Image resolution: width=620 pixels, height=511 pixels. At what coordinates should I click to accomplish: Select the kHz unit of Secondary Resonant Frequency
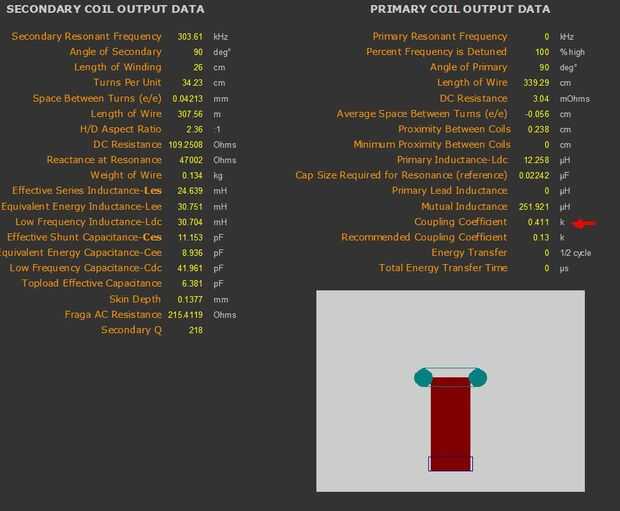221,37
